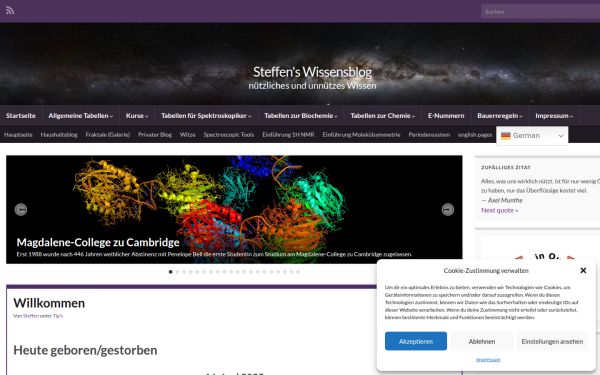Expand Impressum menu in navigation
Viewport: 600px width, 375px height.
(x=554, y=116)
